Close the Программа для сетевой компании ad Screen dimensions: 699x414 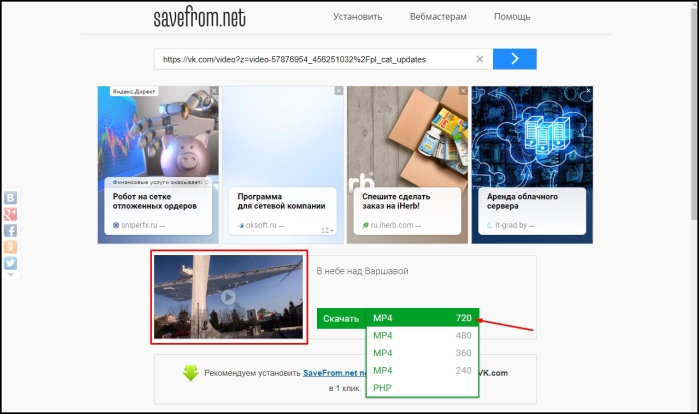(x=339, y=91)
